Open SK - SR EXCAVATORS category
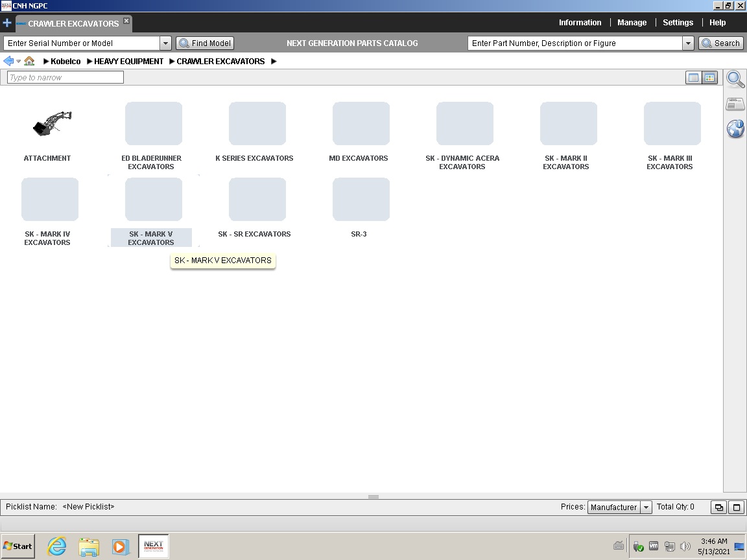 tap(257, 200)
